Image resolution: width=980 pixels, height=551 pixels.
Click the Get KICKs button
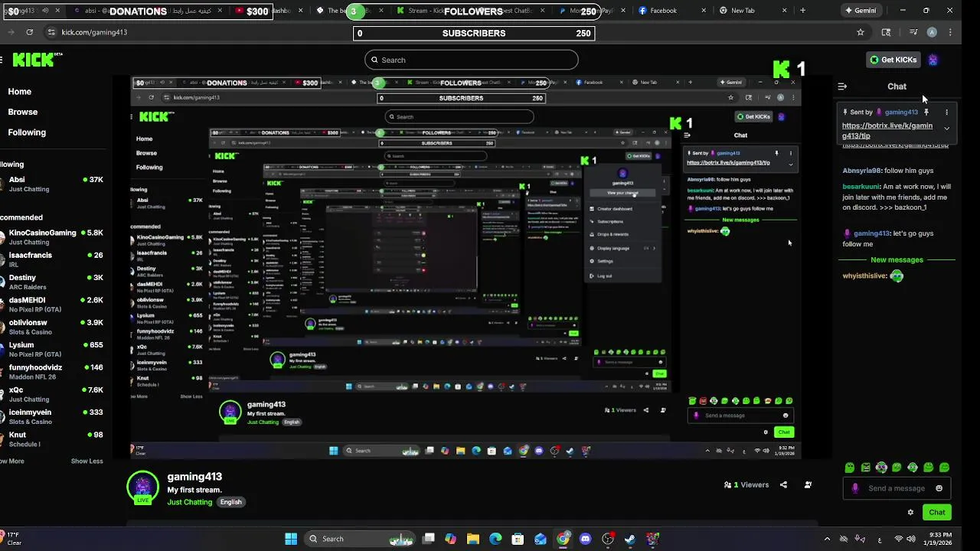click(893, 60)
